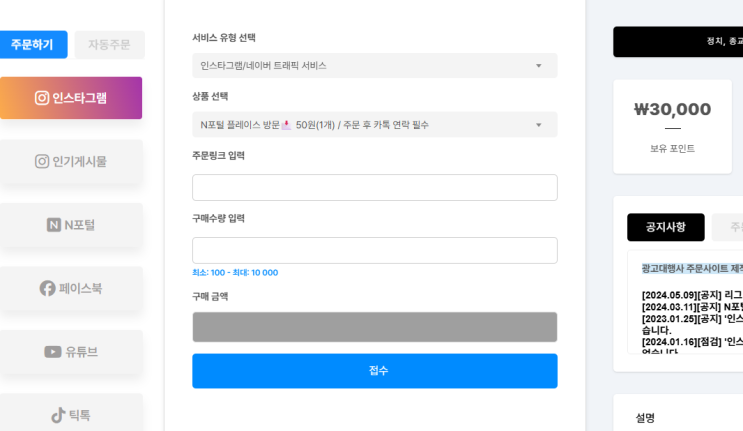Image resolution: width=743 pixels, height=431 pixels.
Task: Click the 주문링크 입력 text field
Action: [x=374, y=188]
